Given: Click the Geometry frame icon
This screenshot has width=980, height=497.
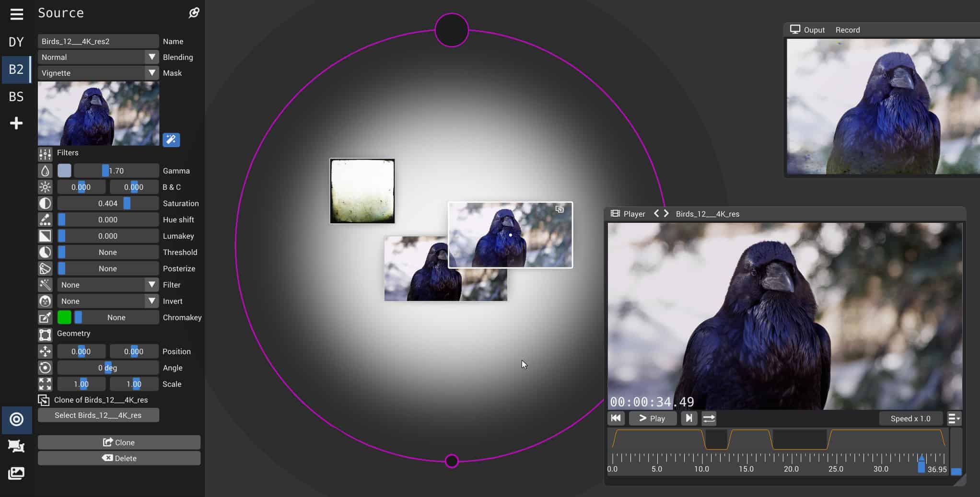Looking at the screenshot, I should coord(45,334).
